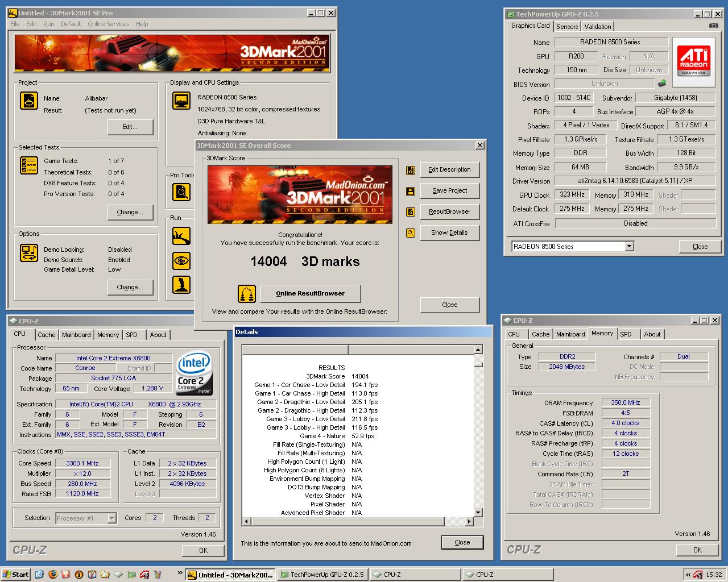Click the icon left of Online ResultBrowser
The image size is (728, 582).
coord(247,294)
